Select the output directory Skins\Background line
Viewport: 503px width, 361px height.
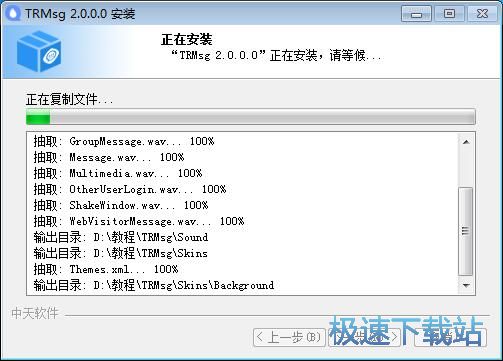[154, 285]
